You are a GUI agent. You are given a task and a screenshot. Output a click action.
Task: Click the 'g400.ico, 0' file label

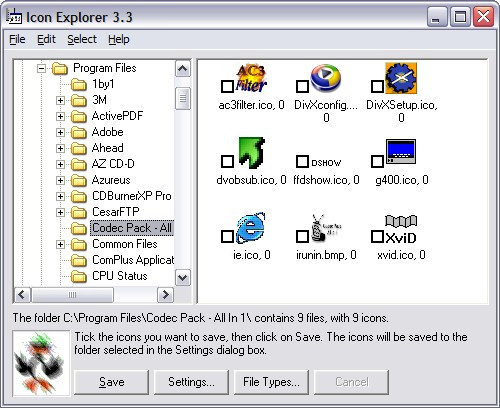coord(402,180)
